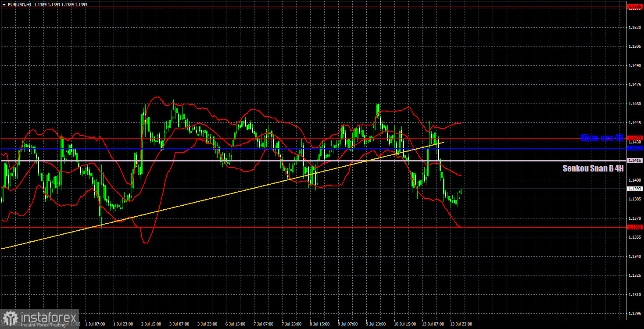Screen dimensions: 644x329
Task: Click the current price tag 1.1393
Action: 635,189
